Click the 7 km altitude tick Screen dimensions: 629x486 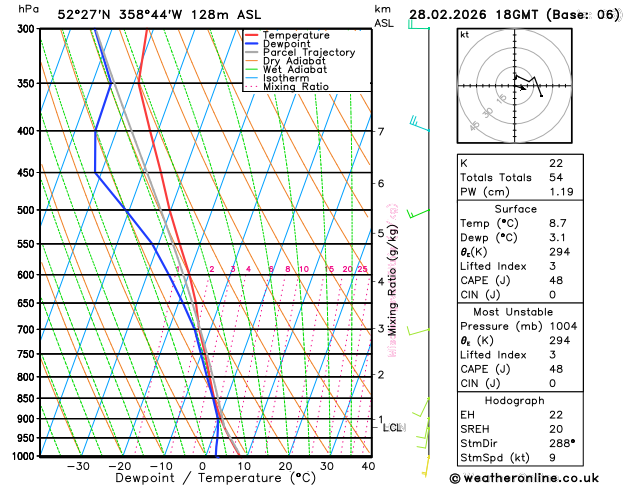381,131
